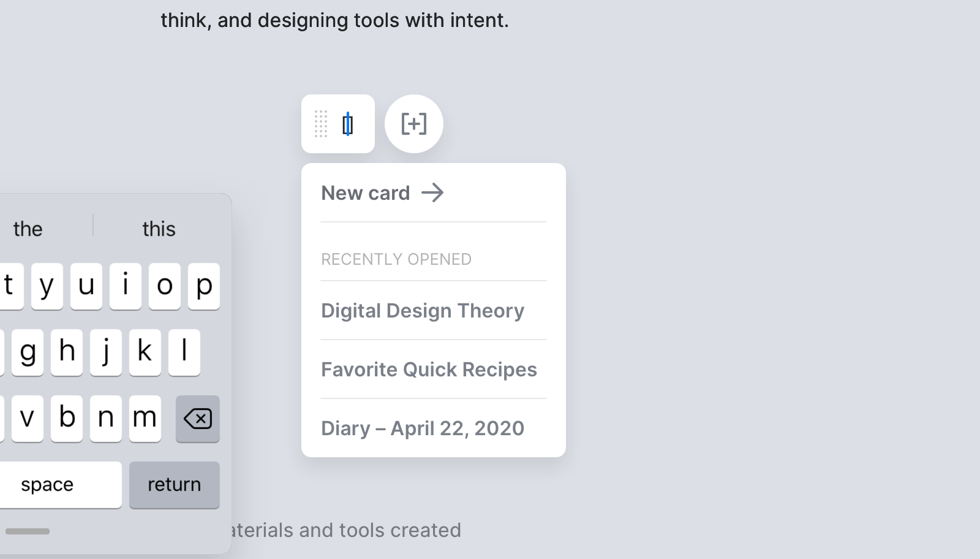Open Favorite Quick Recipes card

[429, 370]
